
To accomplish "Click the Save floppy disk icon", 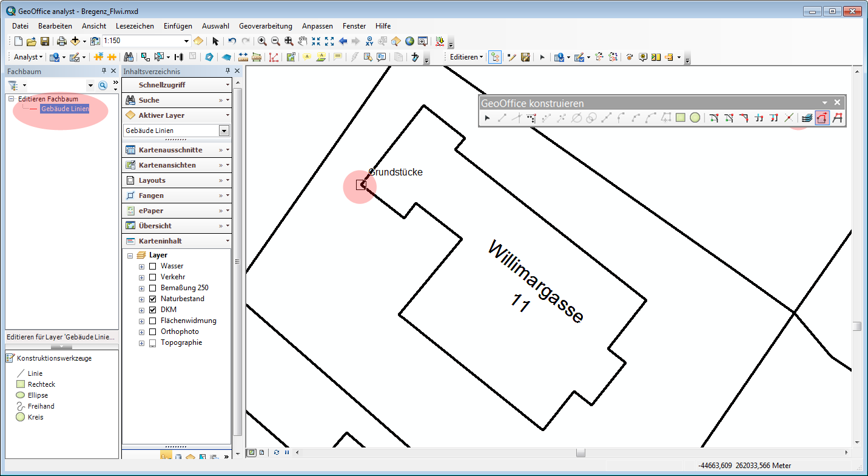I will click(x=45, y=41).
